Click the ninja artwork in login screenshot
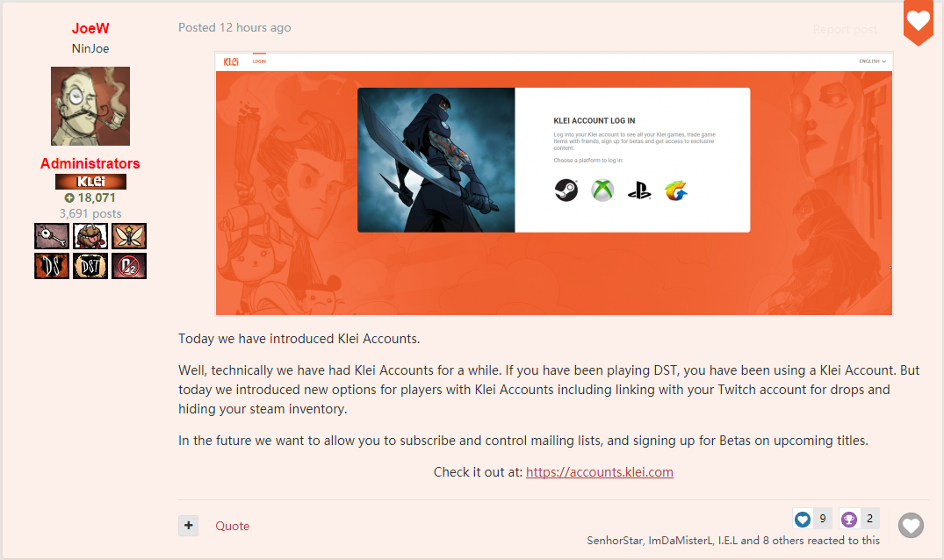 (436, 160)
